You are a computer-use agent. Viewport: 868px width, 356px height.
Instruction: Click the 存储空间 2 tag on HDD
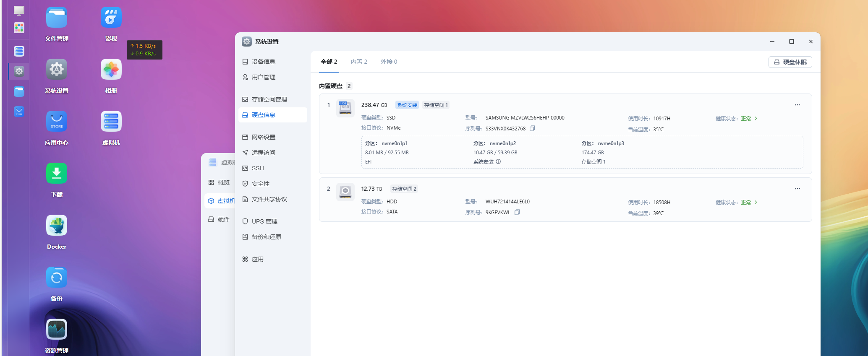(404, 189)
